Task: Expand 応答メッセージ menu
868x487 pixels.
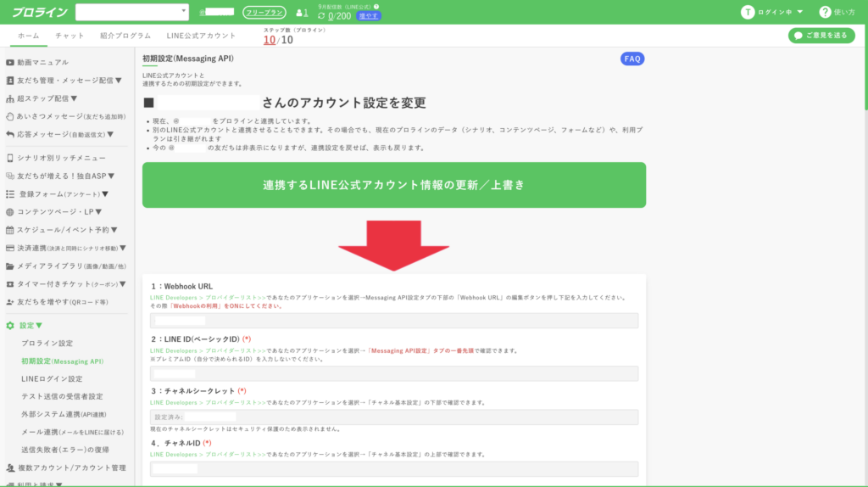Action: [65, 135]
